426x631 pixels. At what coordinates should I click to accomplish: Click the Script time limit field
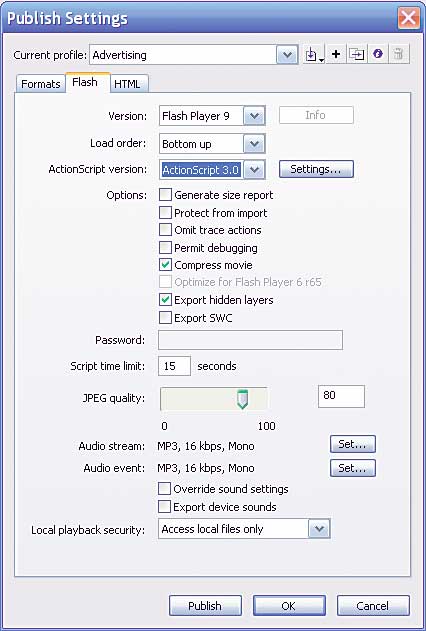(x=174, y=366)
